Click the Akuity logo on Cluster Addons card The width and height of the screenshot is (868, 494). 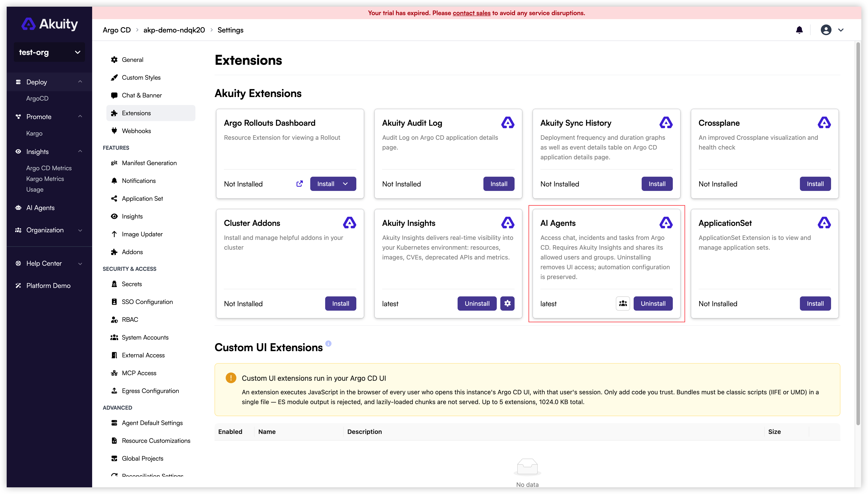coord(349,223)
